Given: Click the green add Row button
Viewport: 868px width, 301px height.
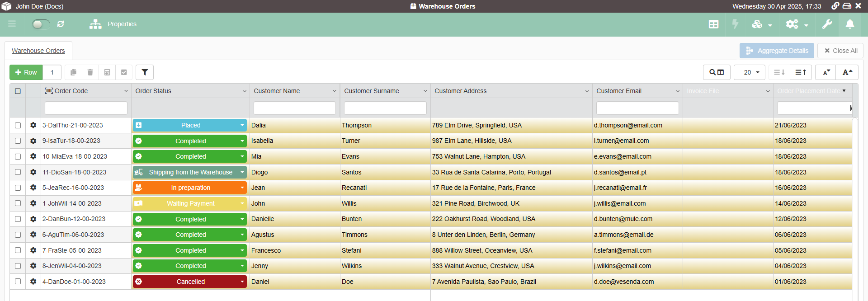Looking at the screenshot, I should (x=26, y=72).
